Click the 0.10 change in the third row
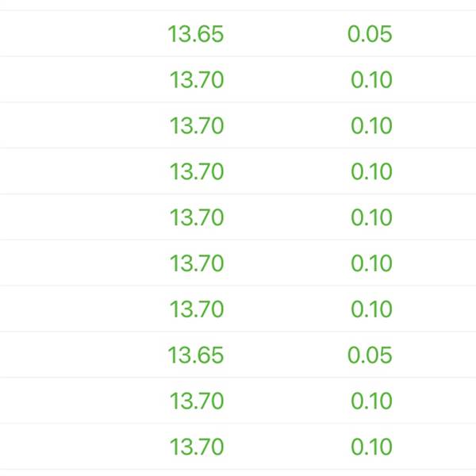This screenshot has height=476, width=476. 371,125
